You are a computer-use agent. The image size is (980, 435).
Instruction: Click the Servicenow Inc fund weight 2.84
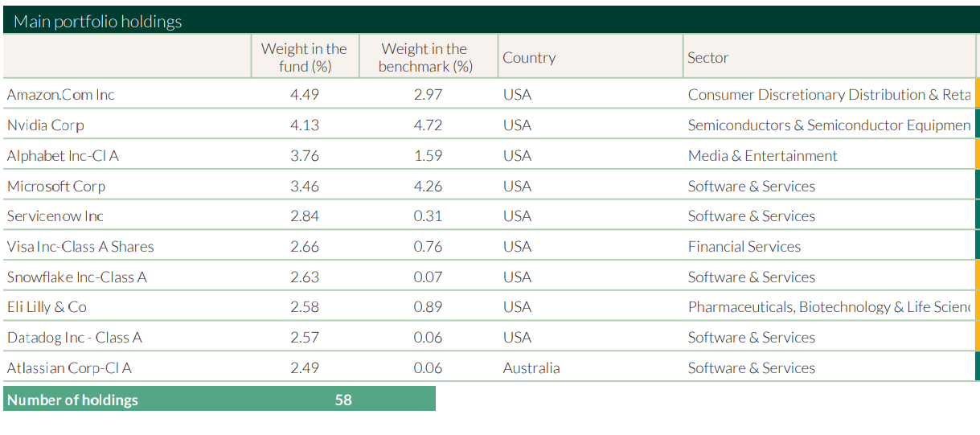[305, 216]
